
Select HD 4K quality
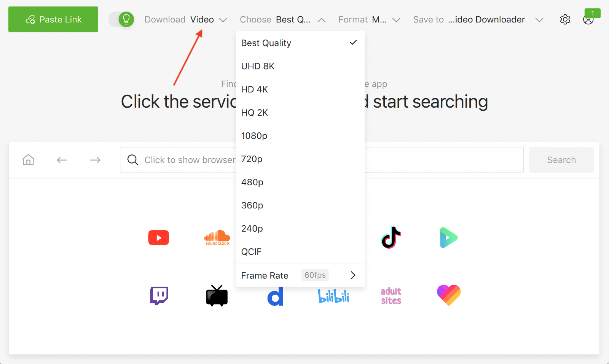coord(300,89)
